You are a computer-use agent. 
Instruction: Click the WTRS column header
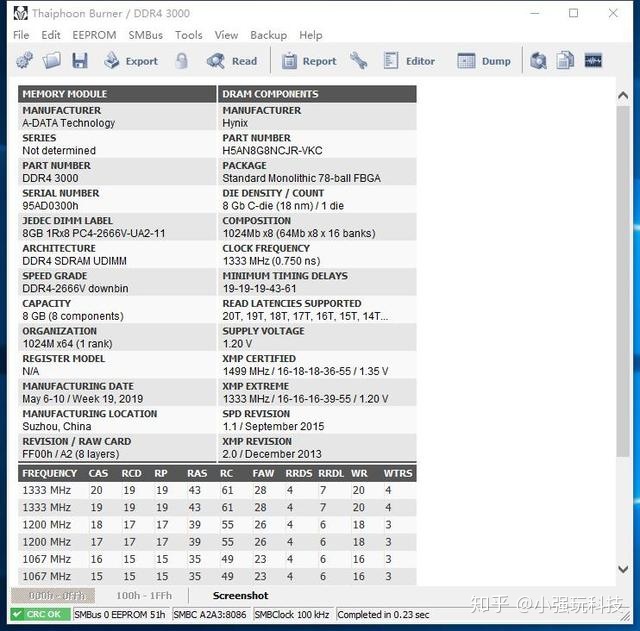coord(398,473)
